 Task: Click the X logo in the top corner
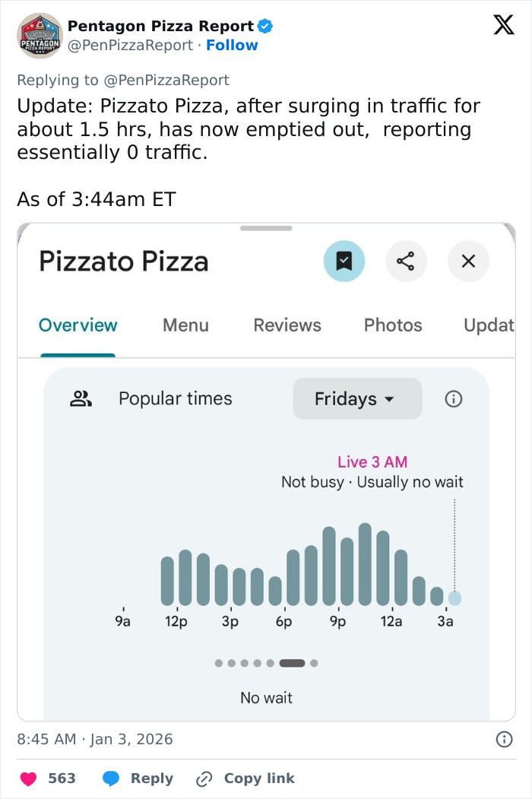(x=502, y=25)
